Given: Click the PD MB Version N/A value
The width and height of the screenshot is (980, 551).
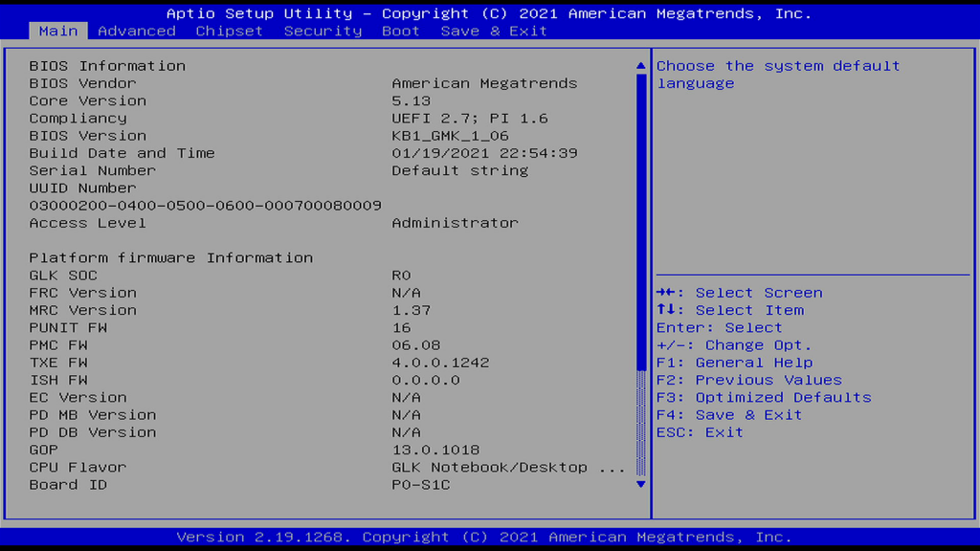Looking at the screenshot, I should pyautogui.click(x=406, y=415).
